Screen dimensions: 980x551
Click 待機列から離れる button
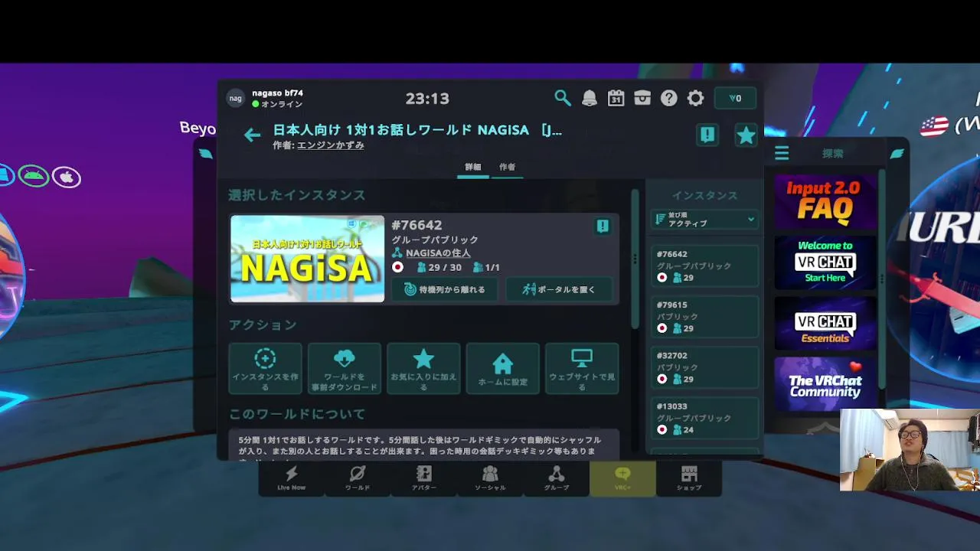click(x=445, y=289)
